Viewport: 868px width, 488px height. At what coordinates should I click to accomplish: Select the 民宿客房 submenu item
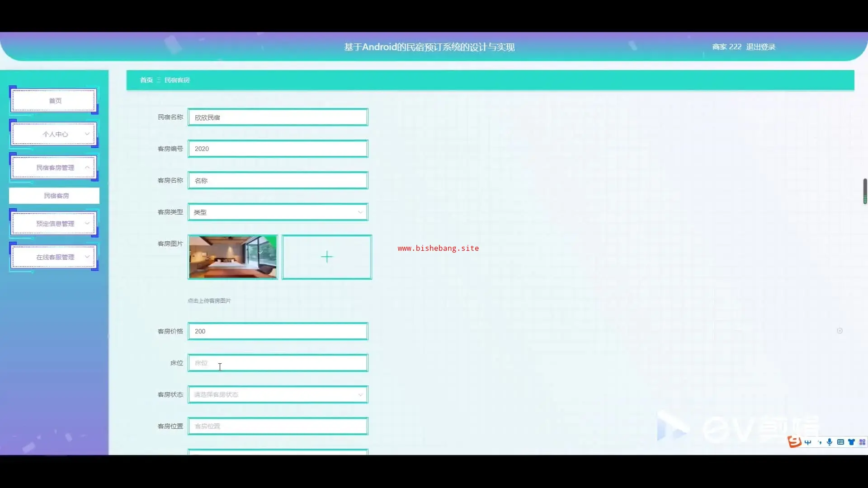tap(56, 196)
